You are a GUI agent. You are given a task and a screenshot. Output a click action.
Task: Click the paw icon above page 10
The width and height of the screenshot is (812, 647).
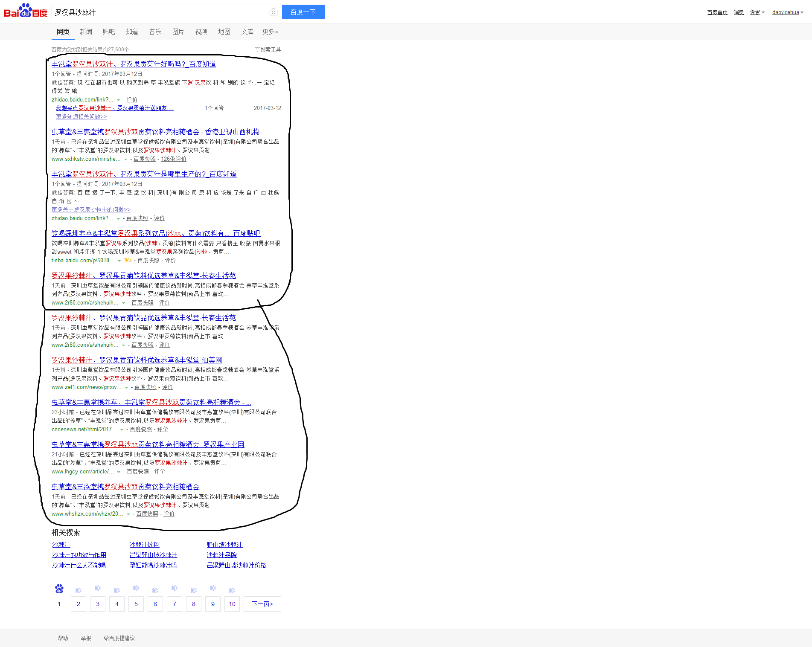232,590
